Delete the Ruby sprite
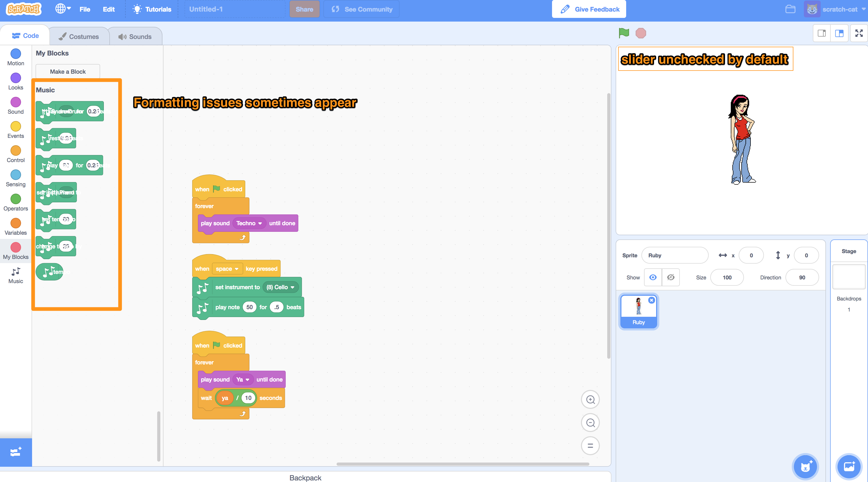Viewport: 868px width, 482px height. [652, 300]
